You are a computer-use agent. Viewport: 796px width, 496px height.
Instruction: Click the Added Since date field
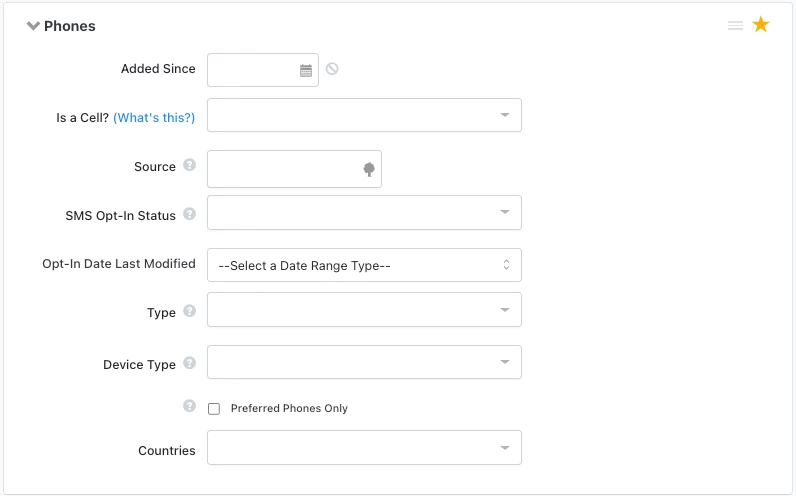[263, 70]
